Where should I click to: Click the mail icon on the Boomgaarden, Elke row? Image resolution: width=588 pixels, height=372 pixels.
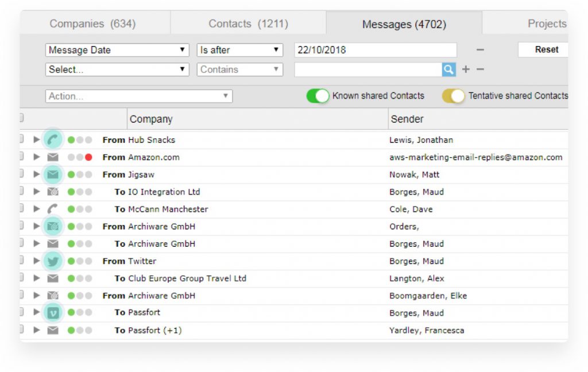click(x=53, y=296)
